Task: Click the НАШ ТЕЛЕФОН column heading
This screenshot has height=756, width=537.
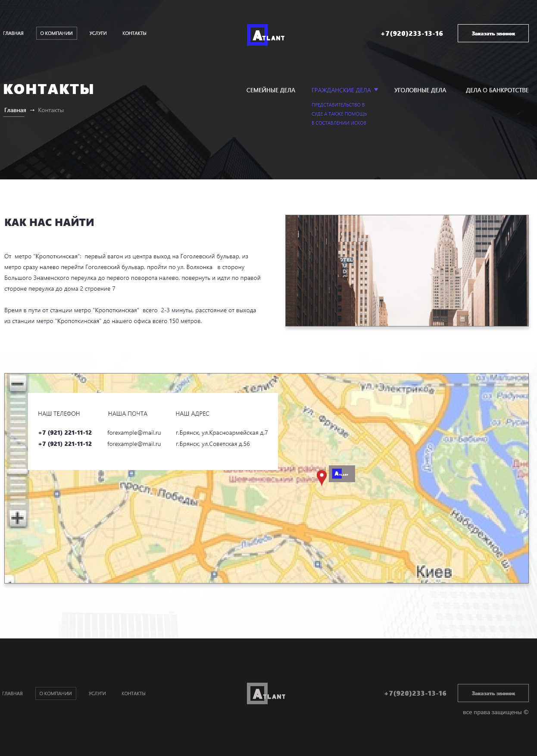Action: pyautogui.click(x=59, y=414)
